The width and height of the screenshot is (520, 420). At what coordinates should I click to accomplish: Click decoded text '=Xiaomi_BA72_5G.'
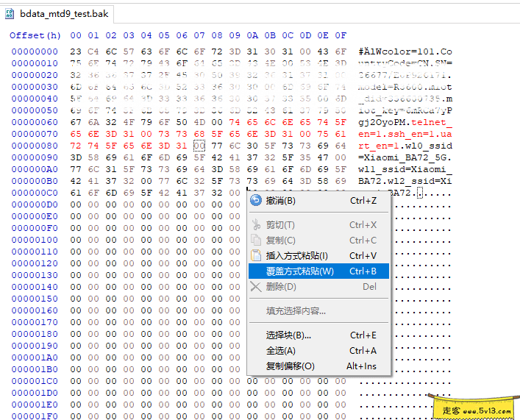click(x=405, y=157)
